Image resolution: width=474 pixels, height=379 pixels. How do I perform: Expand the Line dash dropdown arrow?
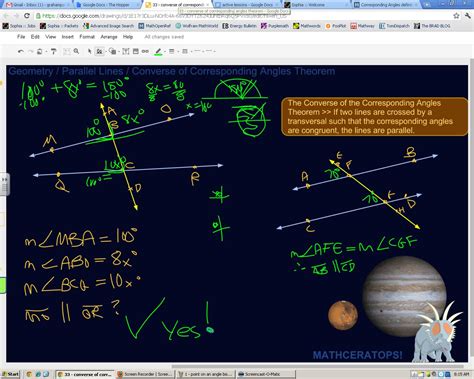pos(192,52)
